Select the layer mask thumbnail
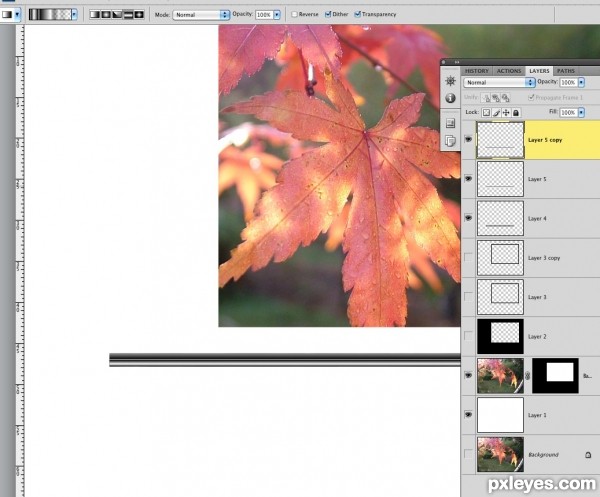 [x=555, y=376]
